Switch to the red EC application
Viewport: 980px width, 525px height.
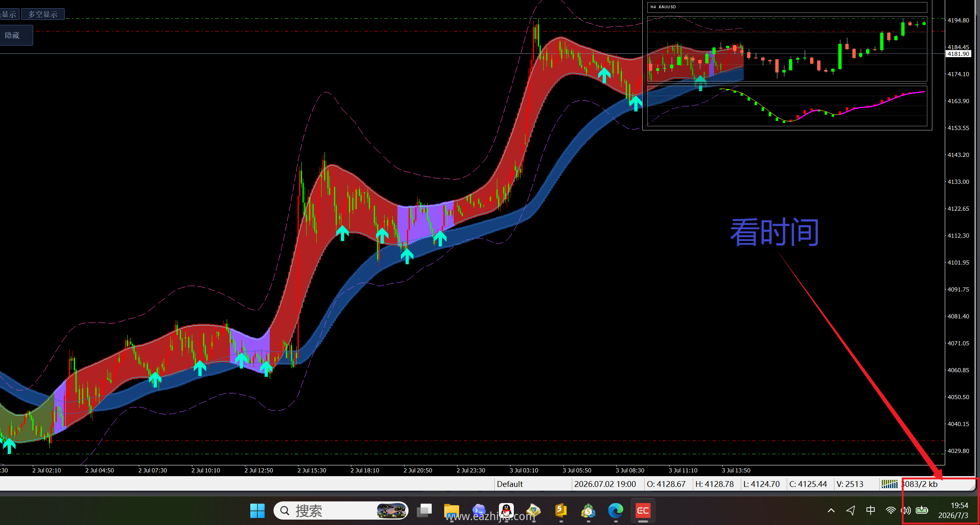pyautogui.click(x=643, y=511)
